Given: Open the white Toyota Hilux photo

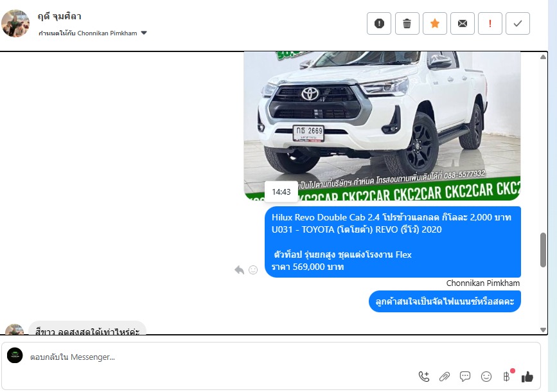Looking at the screenshot, I should coord(382,122).
